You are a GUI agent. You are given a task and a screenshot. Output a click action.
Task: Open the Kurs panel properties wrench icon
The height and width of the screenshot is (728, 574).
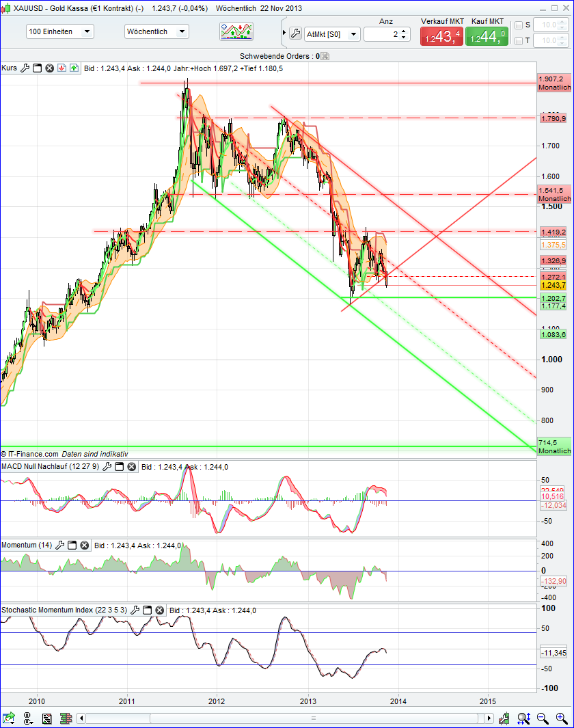tap(25, 68)
